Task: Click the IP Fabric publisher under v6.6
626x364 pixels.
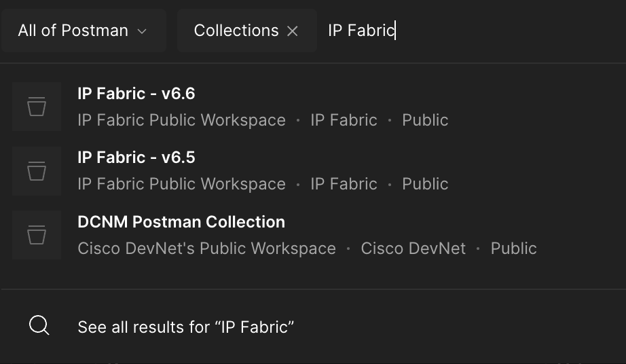Action: click(x=344, y=120)
